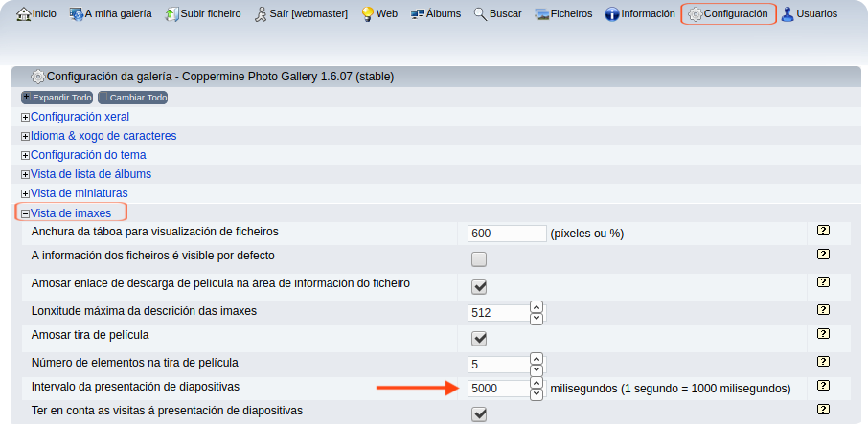This screenshot has width=868, height=424.
Task: Click the Web lightbulb icon
Action: pyautogui.click(x=367, y=14)
